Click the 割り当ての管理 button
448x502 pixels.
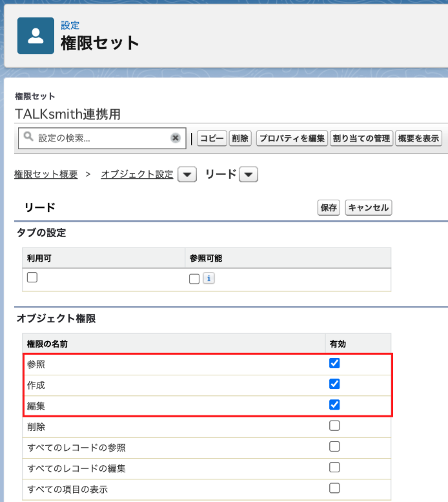(361, 138)
